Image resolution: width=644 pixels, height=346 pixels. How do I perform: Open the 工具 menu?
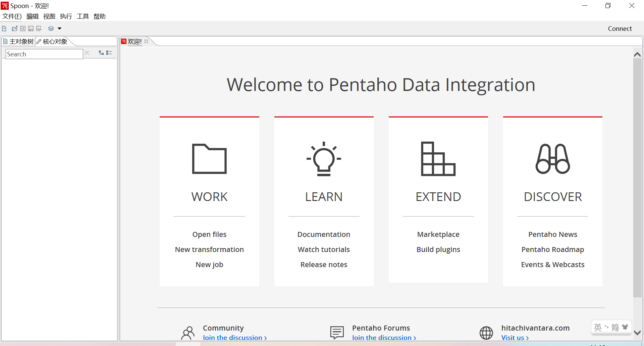point(83,16)
